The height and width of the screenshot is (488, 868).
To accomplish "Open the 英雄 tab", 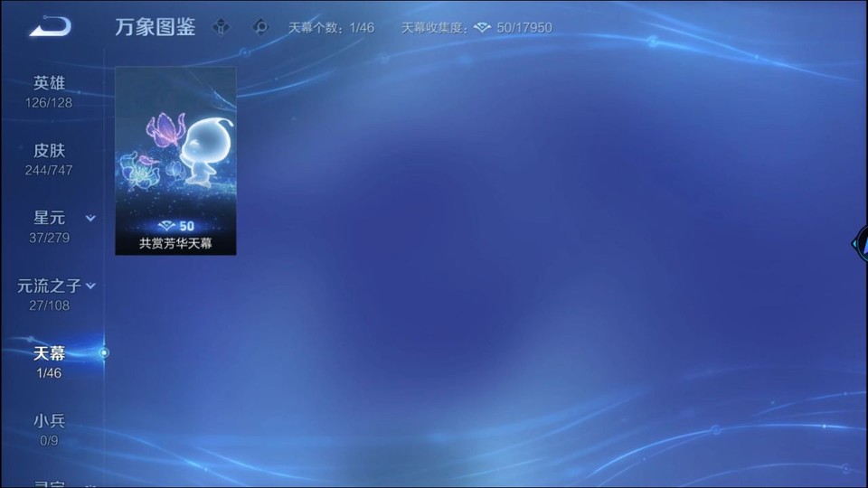I will 50,91.
